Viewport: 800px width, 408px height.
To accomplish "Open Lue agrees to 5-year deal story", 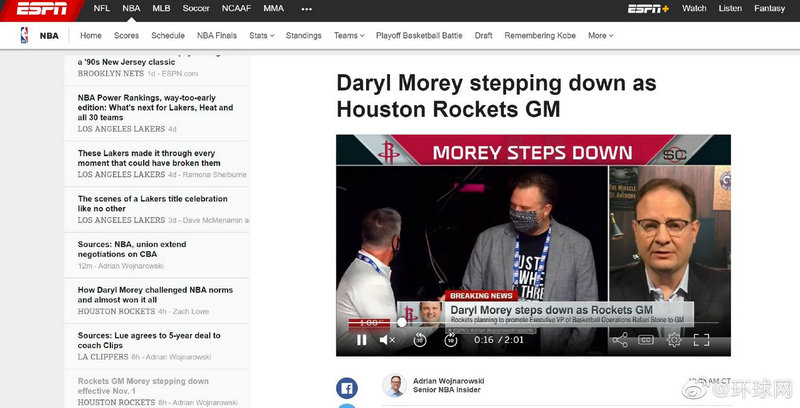I will [149, 340].
